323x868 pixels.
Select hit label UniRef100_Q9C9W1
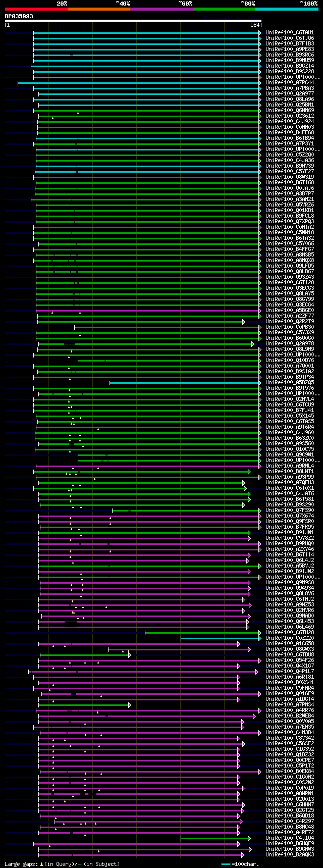[290, 455]
